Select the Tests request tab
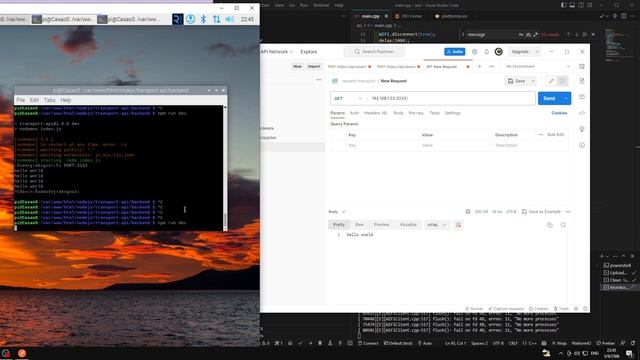 434,113
